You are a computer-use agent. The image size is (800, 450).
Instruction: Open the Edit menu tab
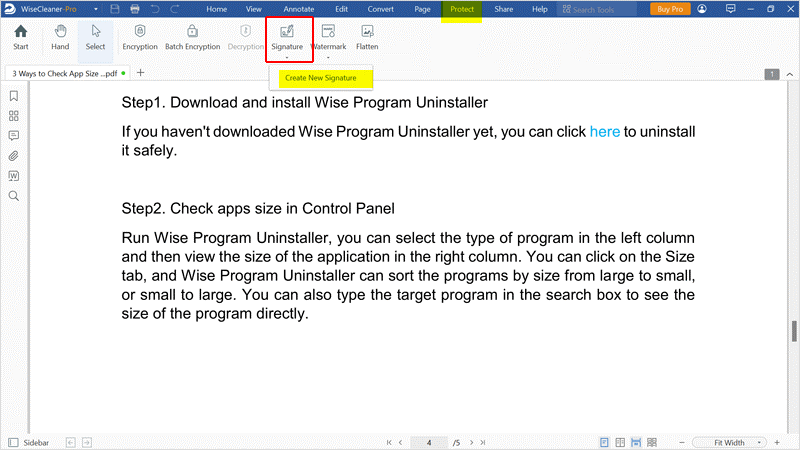pyautogui.click(x=341, y=9)
